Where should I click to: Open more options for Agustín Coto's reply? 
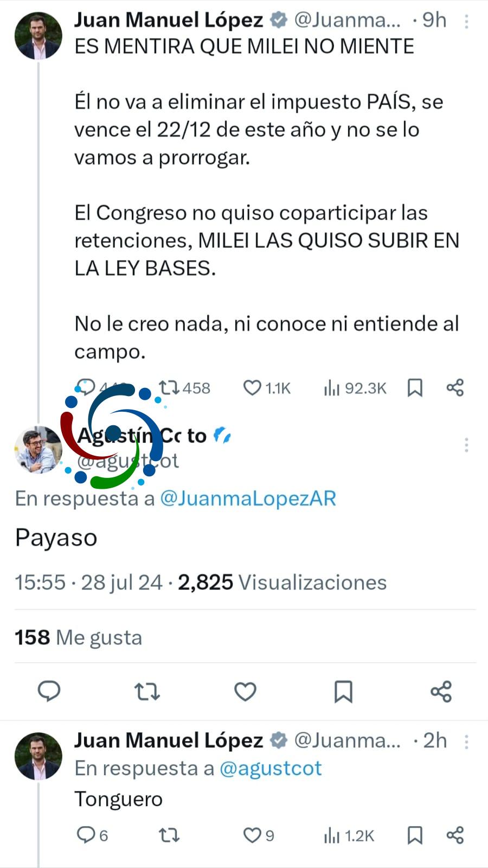466,445
